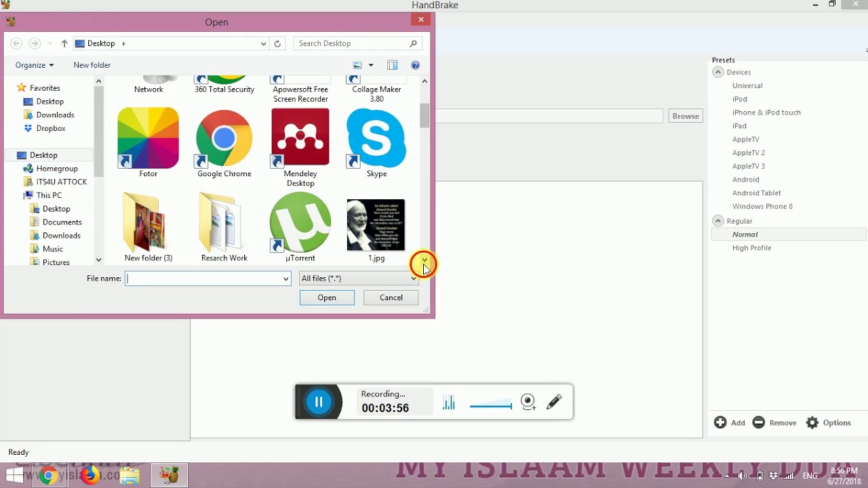Open Documents under This PC

coord(62,222)
